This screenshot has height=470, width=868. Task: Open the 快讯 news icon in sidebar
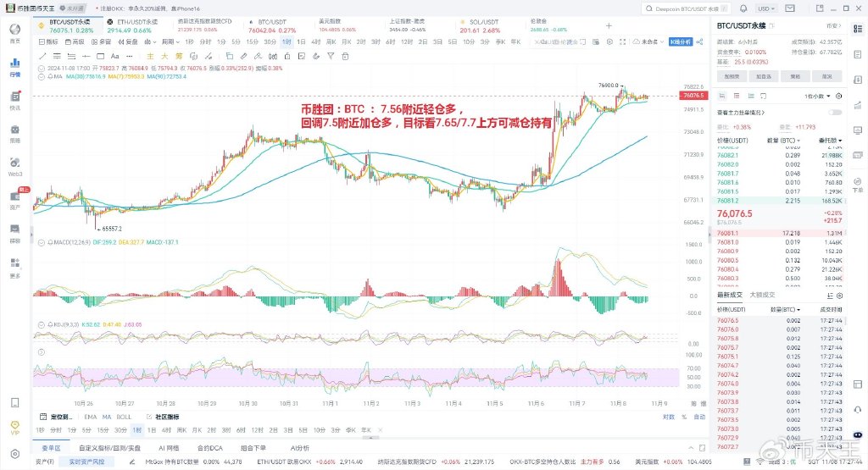coord(15,100)
